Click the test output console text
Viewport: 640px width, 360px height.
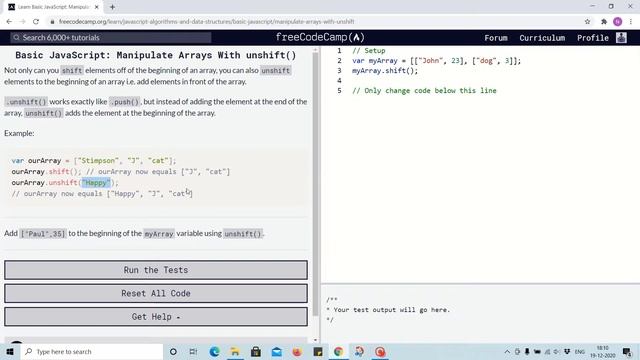point(388,310)
